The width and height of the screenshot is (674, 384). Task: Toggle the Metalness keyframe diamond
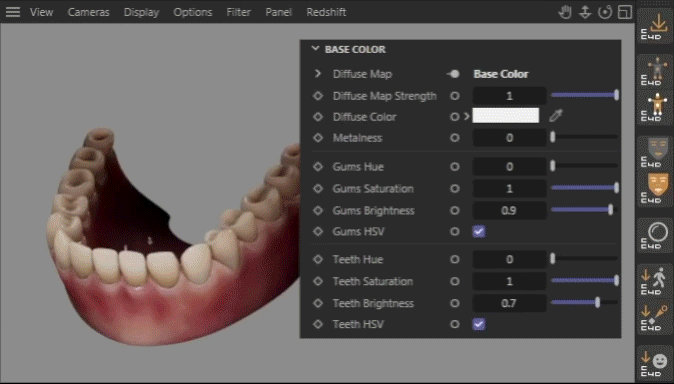coord(318,138)
